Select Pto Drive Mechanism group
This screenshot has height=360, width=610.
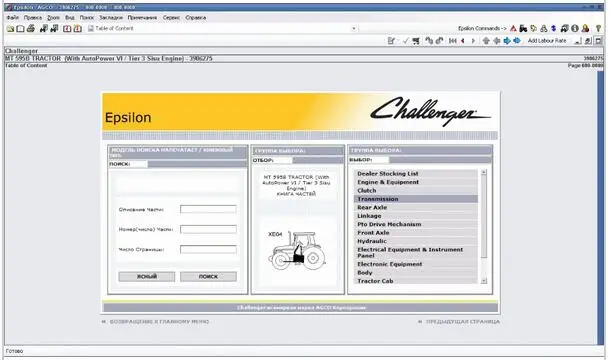point(415,224)
